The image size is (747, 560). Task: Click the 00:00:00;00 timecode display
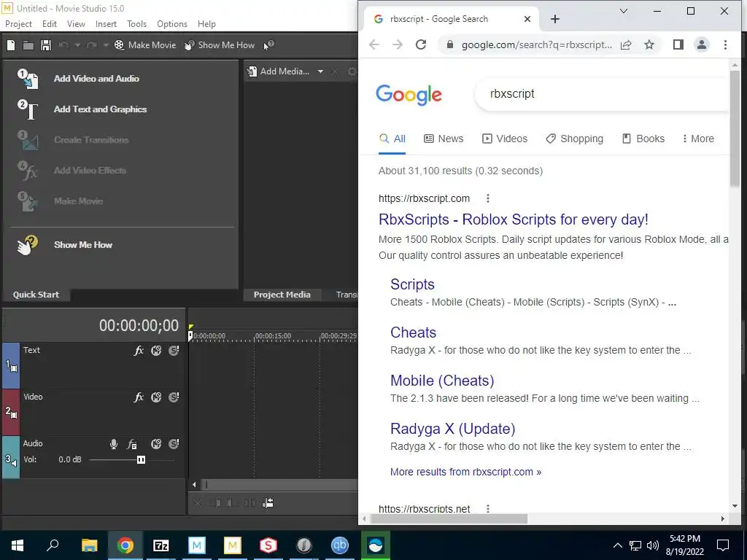point(139,326)
